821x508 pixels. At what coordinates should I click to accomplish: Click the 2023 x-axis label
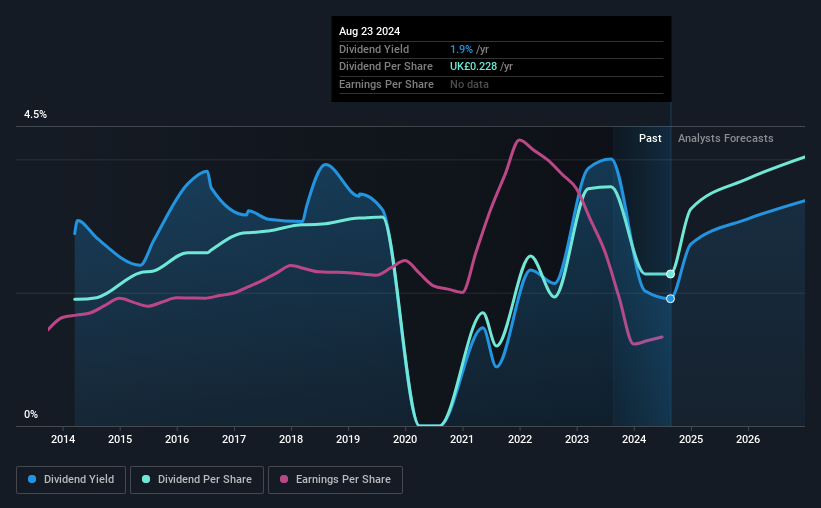(577, 439)
